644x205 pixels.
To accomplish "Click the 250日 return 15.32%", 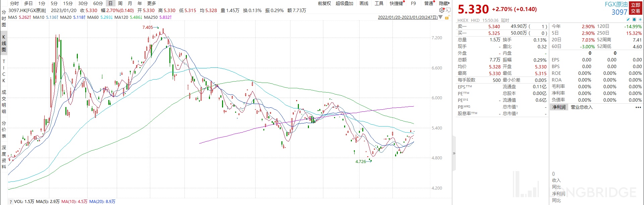I will point(634,33).
